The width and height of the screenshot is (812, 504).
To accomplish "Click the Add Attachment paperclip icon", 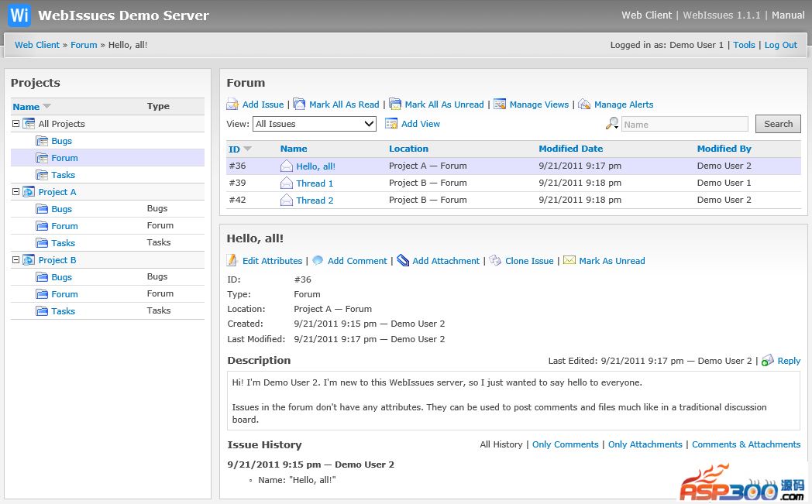I will (403, 261).
